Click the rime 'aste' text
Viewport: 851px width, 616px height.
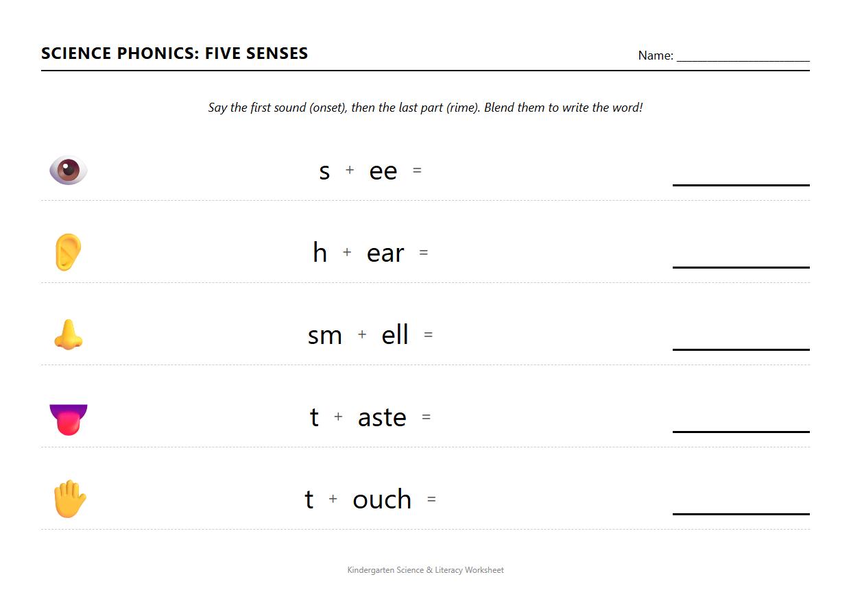tap(382, 417)
